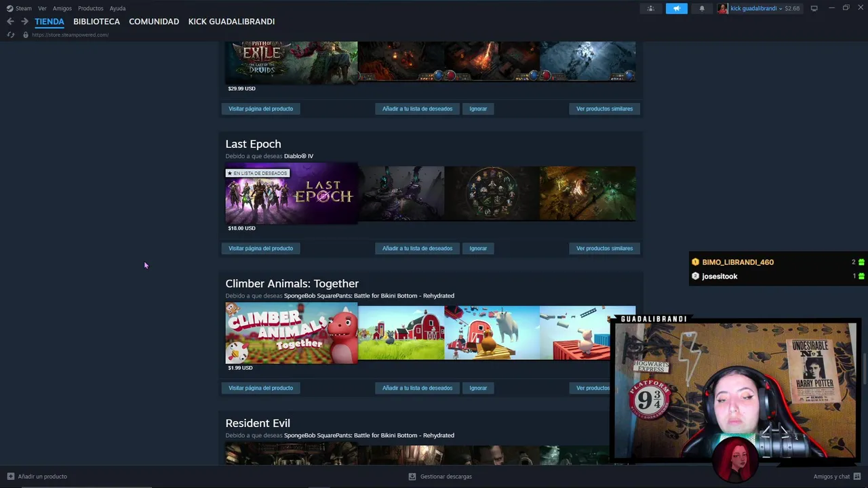View similar products to Path of Exile
Viewport: 868px width, 488px height.
604,108
